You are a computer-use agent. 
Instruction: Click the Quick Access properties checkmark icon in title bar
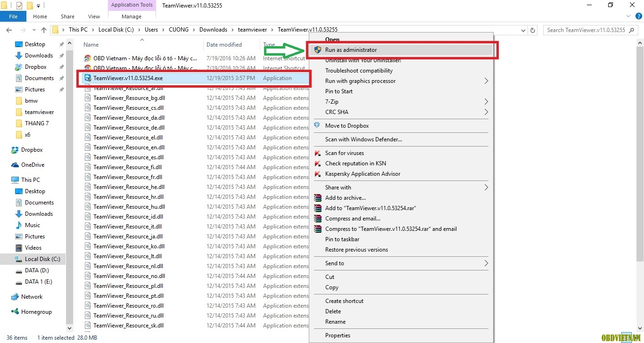coord(19,6)
